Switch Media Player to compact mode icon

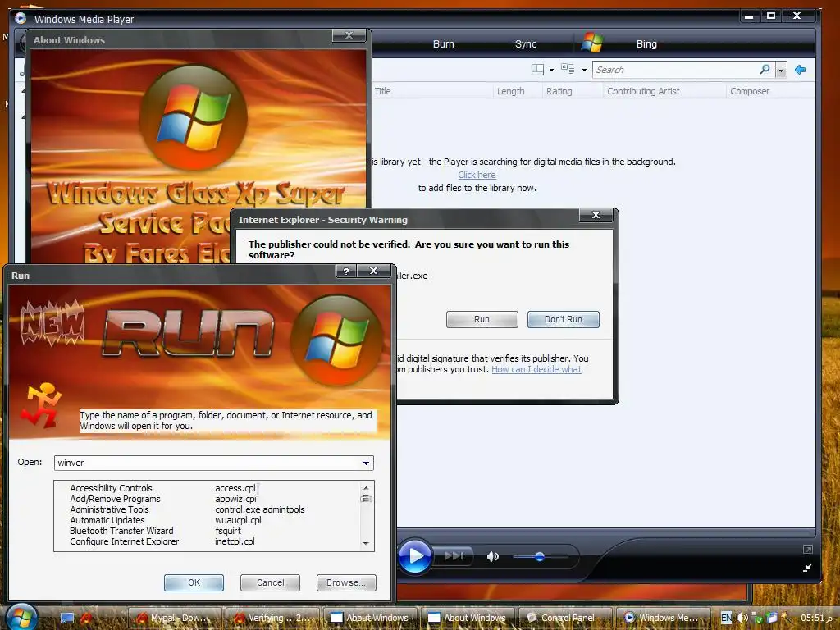coord(807,568)
